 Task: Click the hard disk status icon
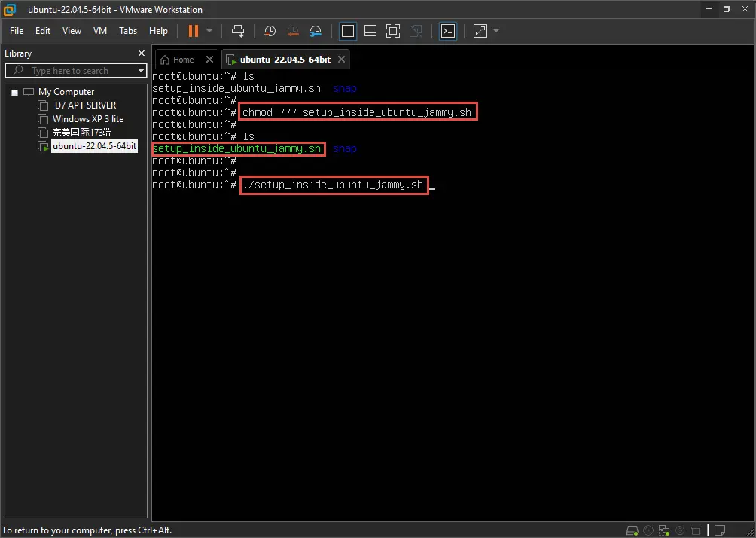click(632, 530)
